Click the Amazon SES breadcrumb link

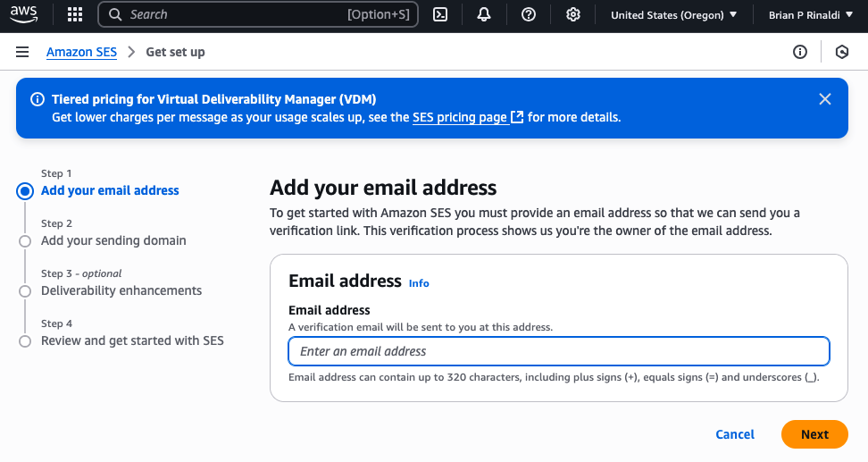(x=81, y=52)
